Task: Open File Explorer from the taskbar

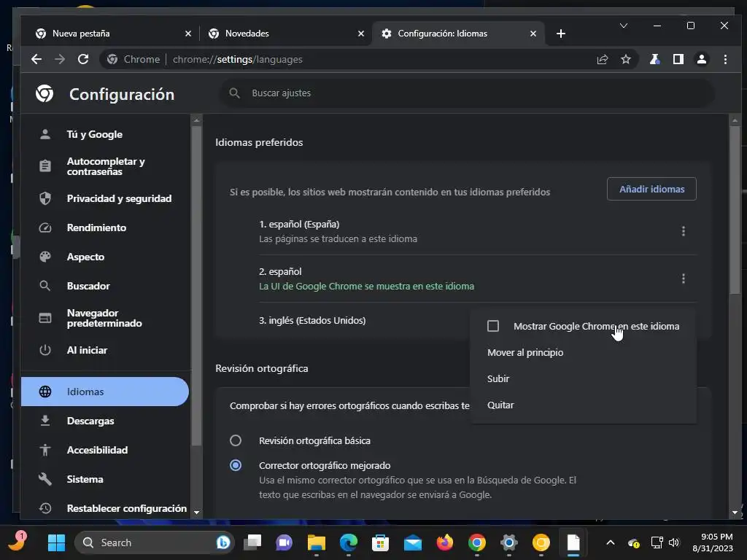Action: tap(317, 542)
